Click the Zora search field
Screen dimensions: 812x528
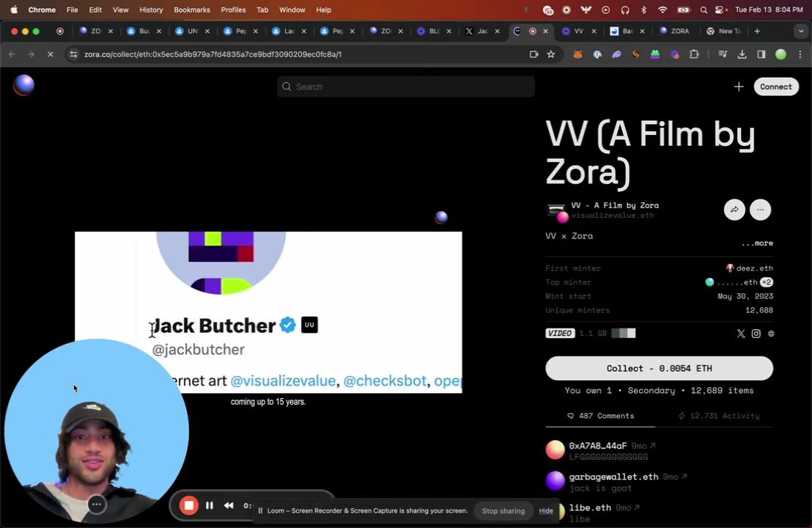click(405, 87)
